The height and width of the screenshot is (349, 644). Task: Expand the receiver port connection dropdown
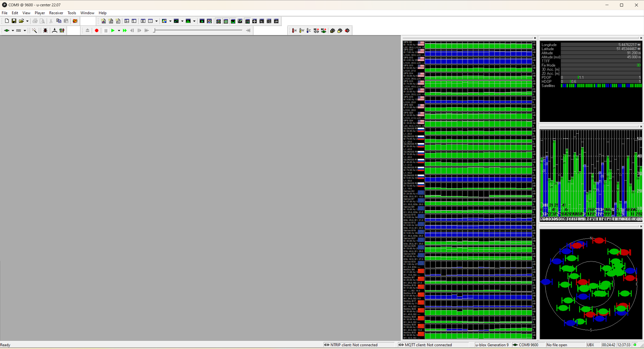click(x=13, y=30)
